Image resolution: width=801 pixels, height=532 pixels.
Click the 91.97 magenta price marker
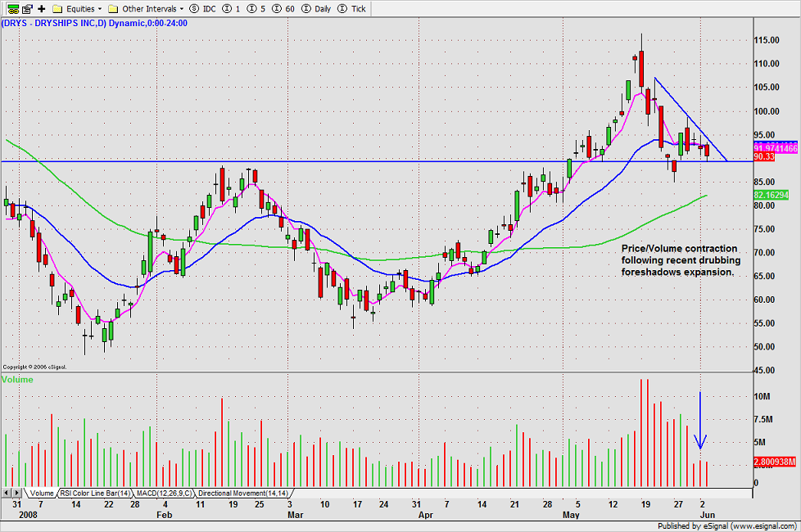pyautogui.click(x=776, y=148)
